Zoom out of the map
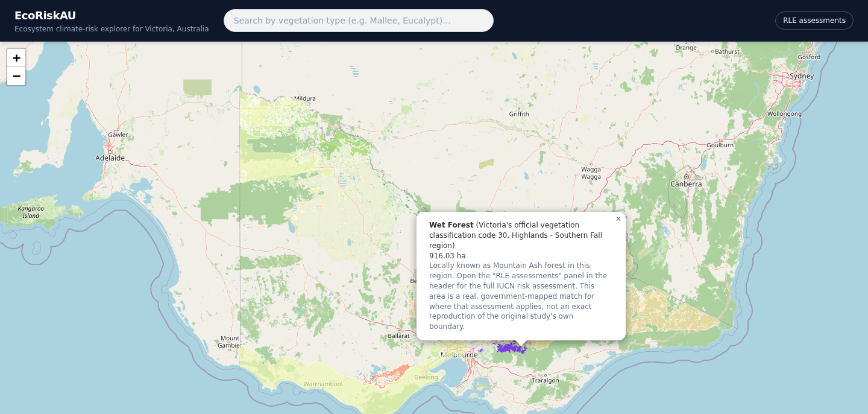The height and width of the screenshot is (414, 868). point(16,76)
